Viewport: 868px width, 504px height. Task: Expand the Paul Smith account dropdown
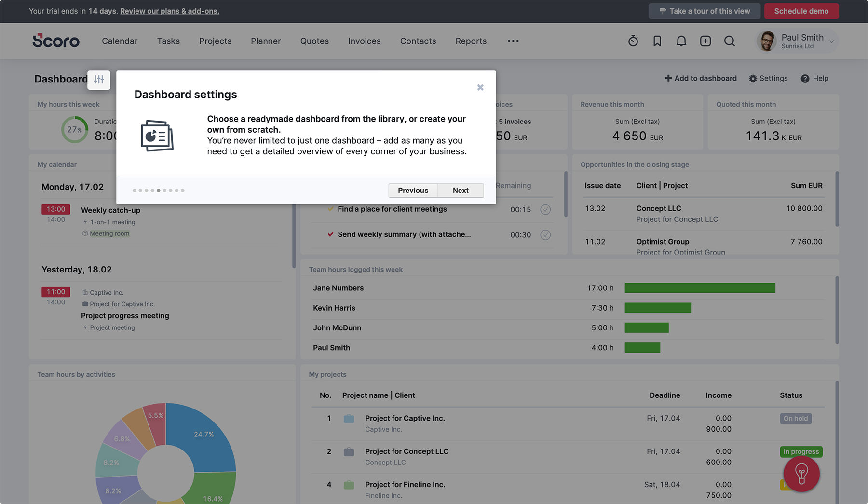[x=831, y=41]
